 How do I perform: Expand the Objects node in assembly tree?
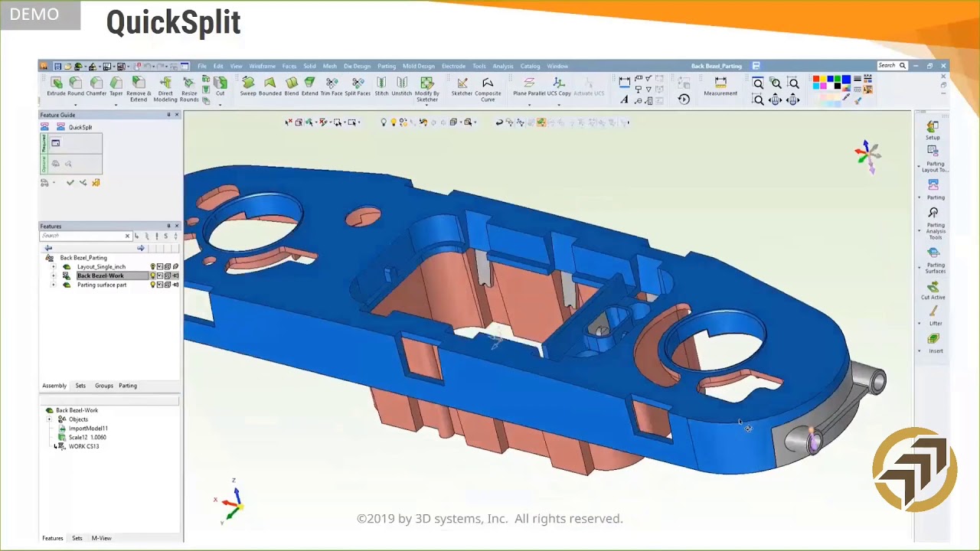coord(50,419)
